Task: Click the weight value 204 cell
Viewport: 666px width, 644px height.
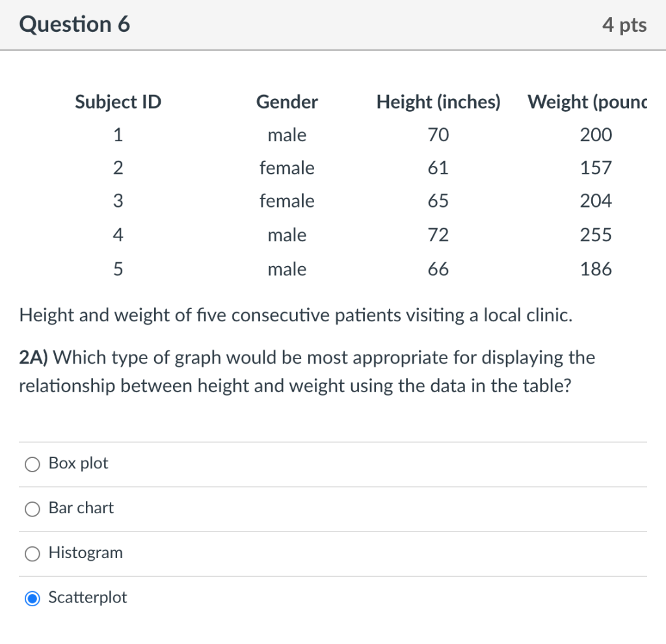Action: click(596, 201)
